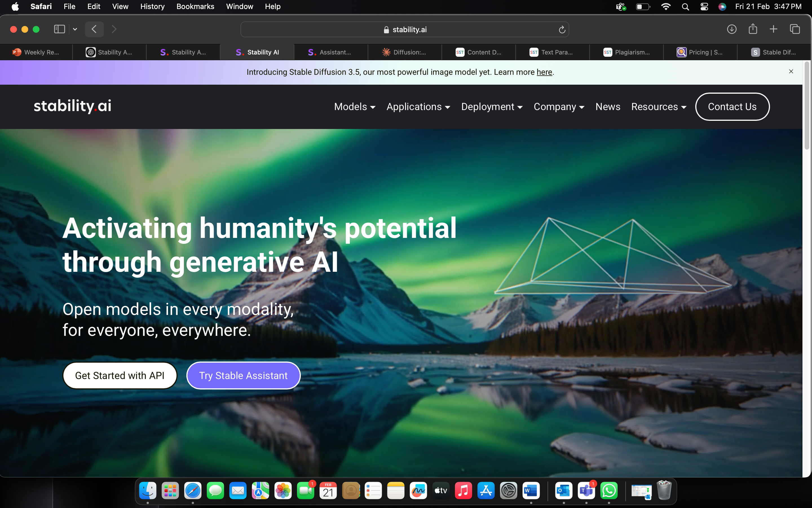The image size is (812, 508).
Task: Open the Apple menu
Action: (15, 7)
